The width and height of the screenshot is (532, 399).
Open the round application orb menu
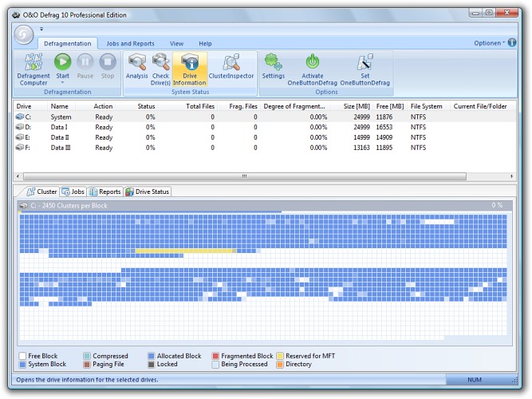(24, 34)
